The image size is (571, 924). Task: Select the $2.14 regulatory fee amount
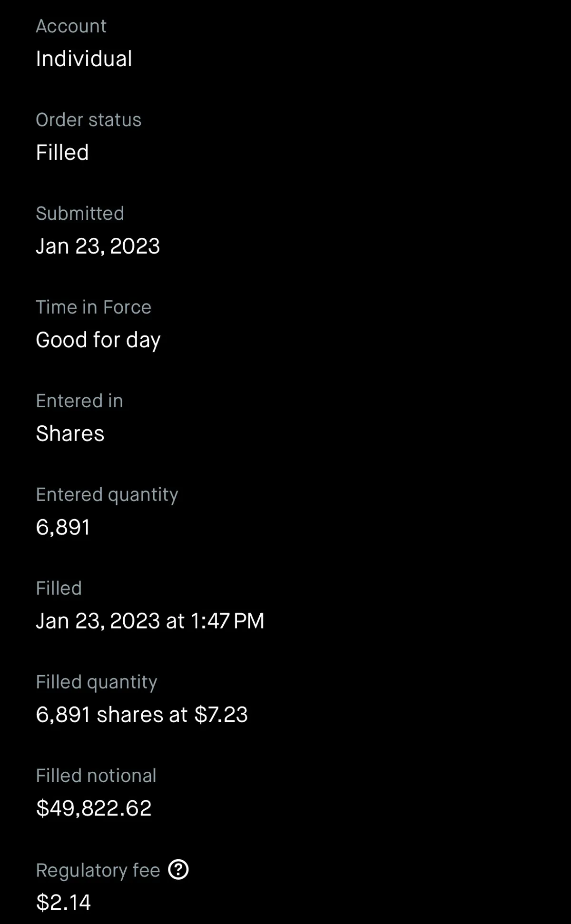[63, 903]
